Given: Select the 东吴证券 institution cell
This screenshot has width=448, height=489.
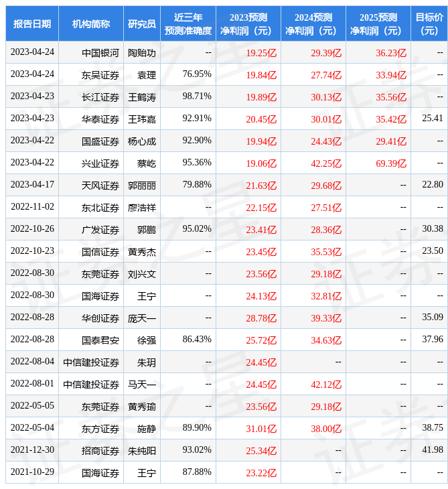Looking at the screenshot, I should coord(100,75).
